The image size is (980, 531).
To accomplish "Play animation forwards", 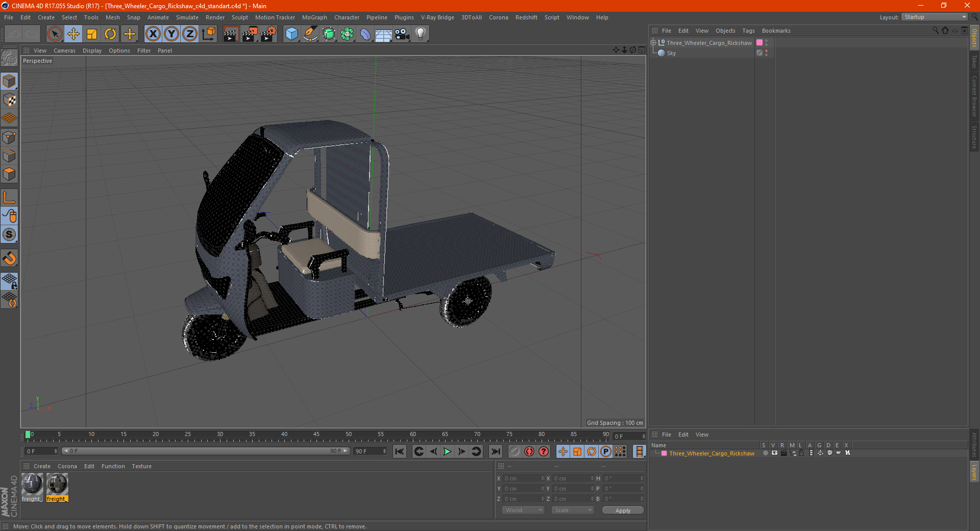I will click(x=447, y=451).
